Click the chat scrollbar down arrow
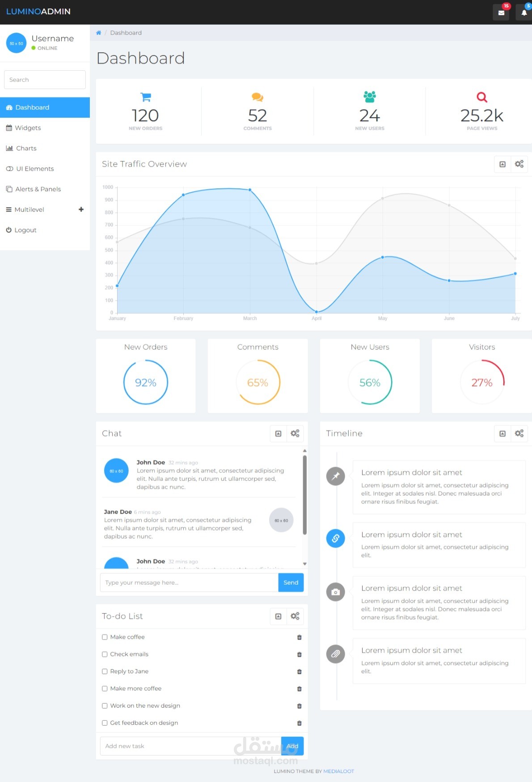 [305, 564]
